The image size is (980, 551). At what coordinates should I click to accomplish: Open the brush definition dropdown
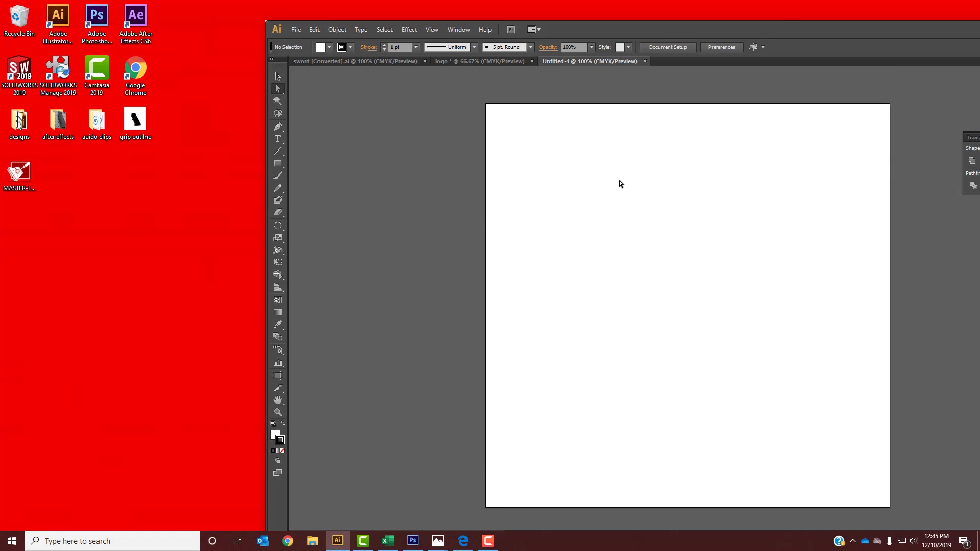coord(530,47)
